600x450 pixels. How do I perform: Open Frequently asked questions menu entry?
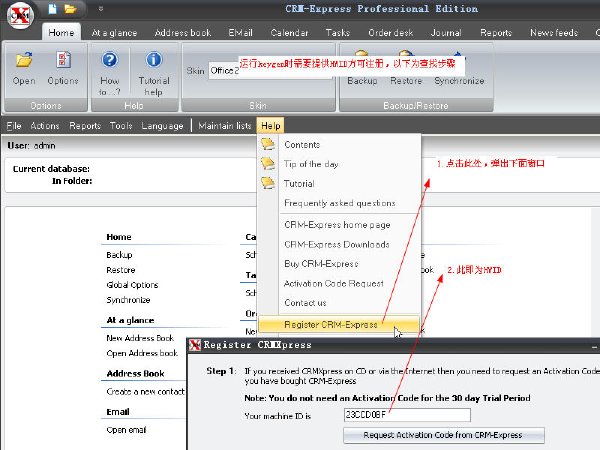[x=340, y=203]
